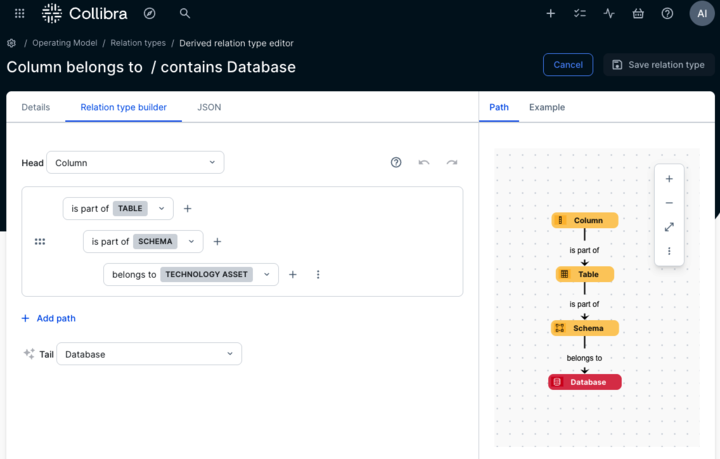Expand diagram to fullscreen
Image resolution: width=720 pixels, height=459 pixels.
[x=669, y=227]
